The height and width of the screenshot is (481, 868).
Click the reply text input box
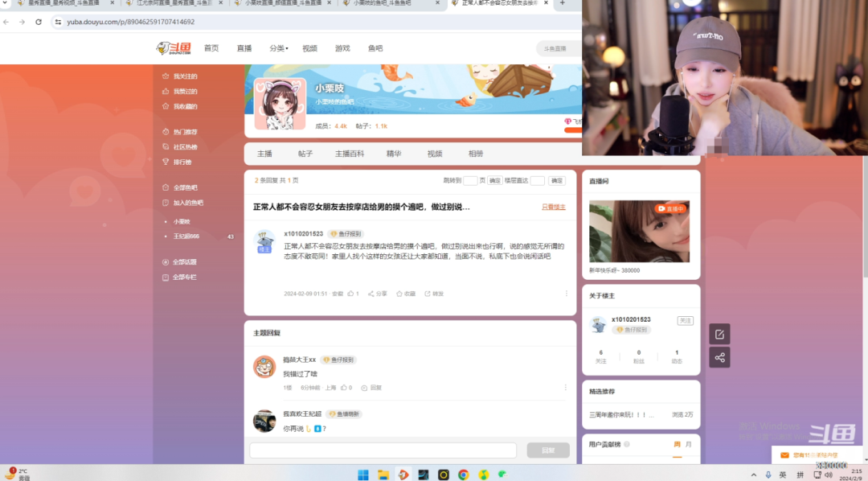pyautogui.click(x=383, y=450)
